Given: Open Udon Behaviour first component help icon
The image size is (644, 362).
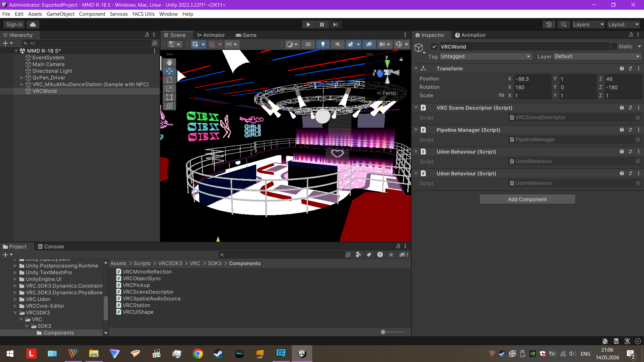Looking at the screenshot, I should click(622, 152).
